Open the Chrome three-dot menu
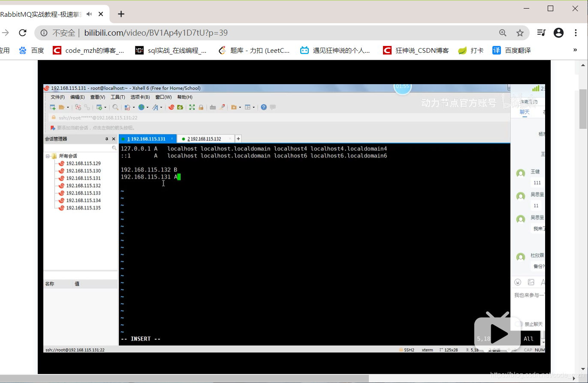 coord(576,33)
